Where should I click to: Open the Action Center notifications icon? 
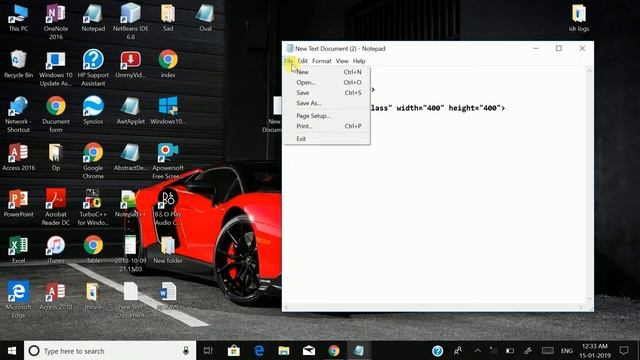[x=624, y=351]
